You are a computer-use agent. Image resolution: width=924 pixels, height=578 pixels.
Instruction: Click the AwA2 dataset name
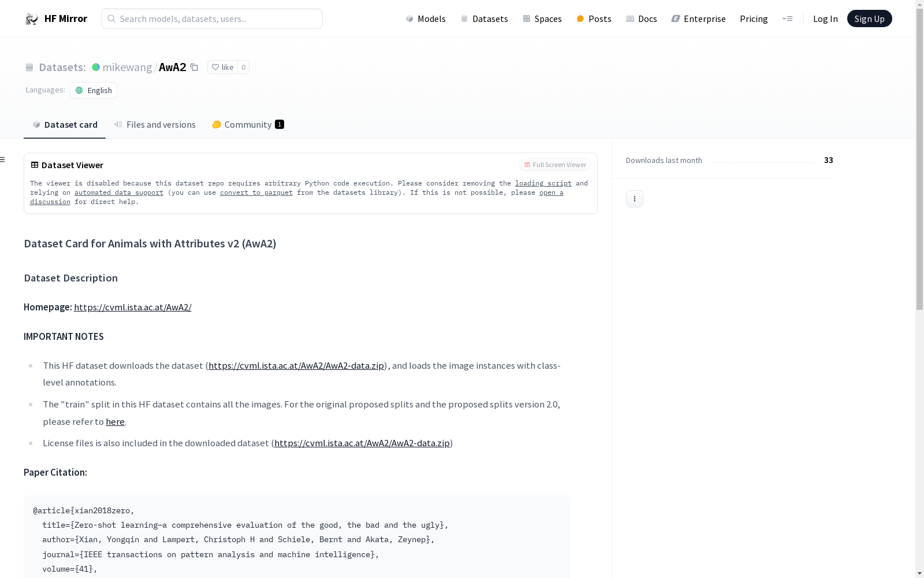(x=173, y=67)
